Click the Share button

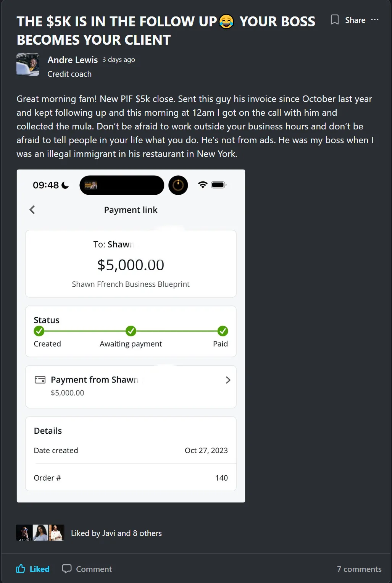(x=355, y=20)
